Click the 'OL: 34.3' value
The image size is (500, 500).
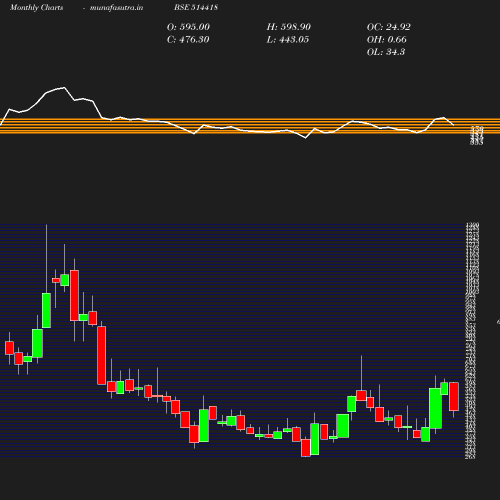pos(386,52)
